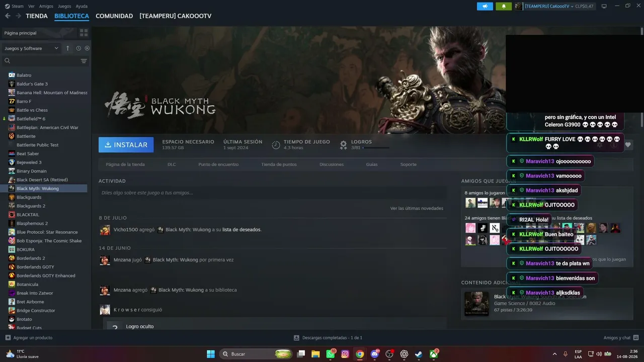The image size is (644, 362).
Task: Click the Botanicula game icon
Action: click(12, 284)
